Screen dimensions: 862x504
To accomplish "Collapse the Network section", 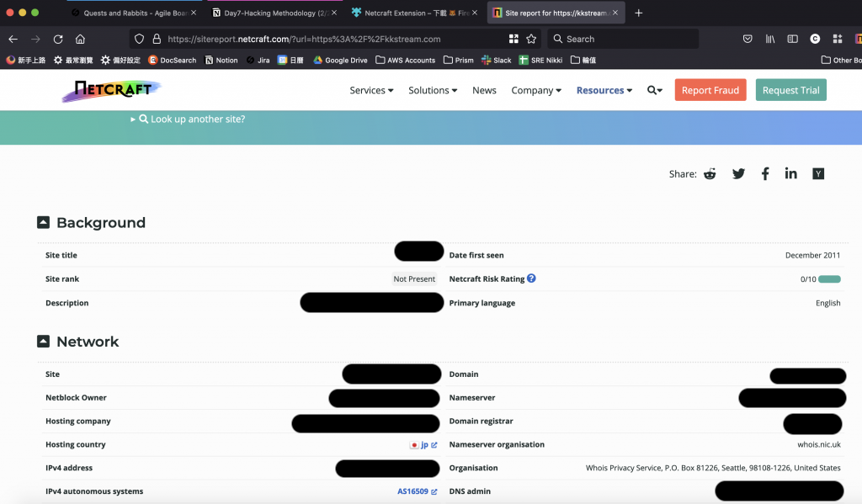I will (44, 342).
